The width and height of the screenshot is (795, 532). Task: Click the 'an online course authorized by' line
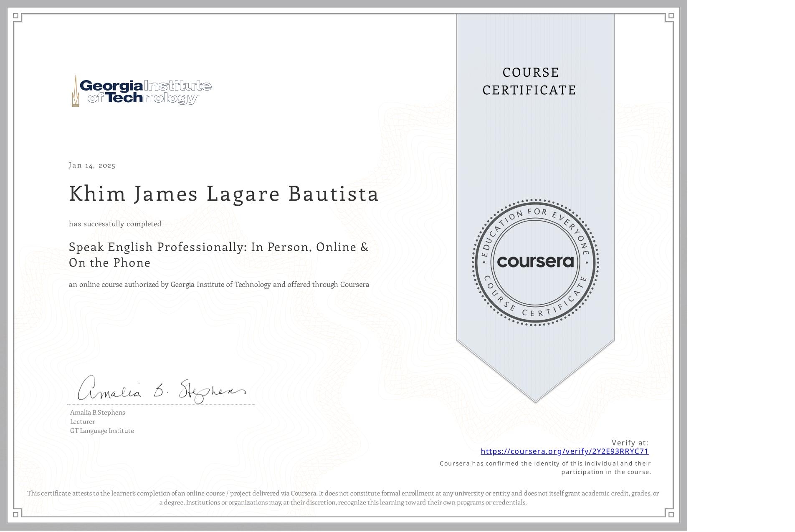coord(219,285)
